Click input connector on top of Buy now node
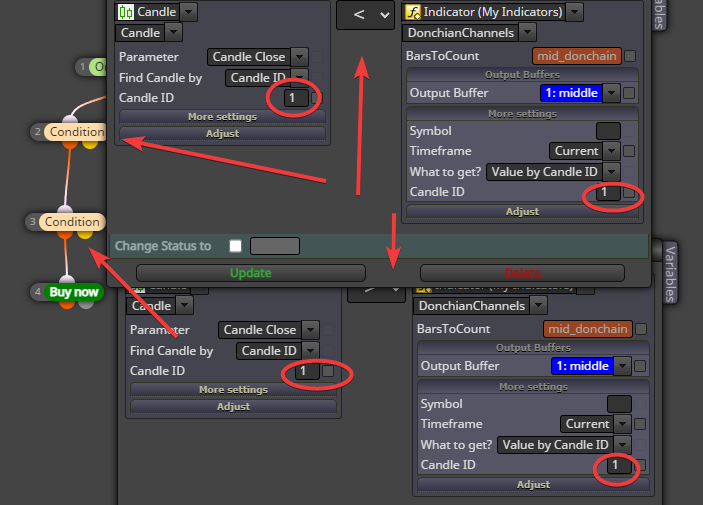This screenshot has width=703, height=505. point(67,280)
